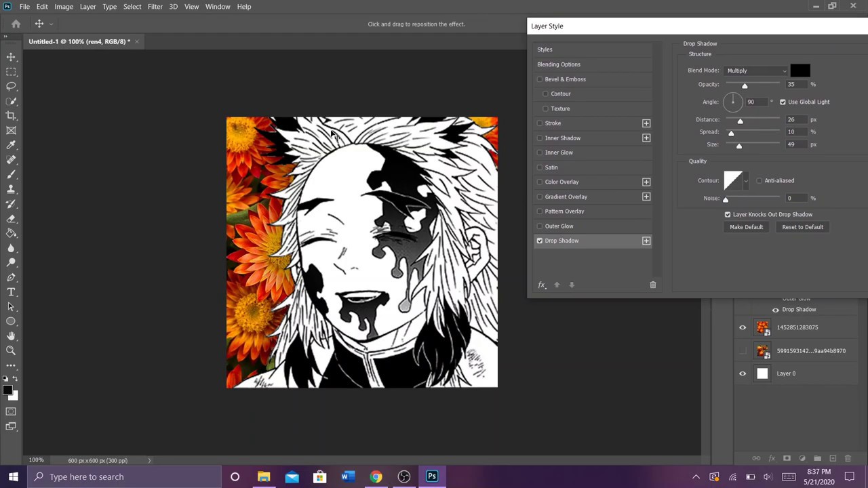Select the Move tool in toolbar
Viewport: 868px width, 488px height.
point(11,57)
